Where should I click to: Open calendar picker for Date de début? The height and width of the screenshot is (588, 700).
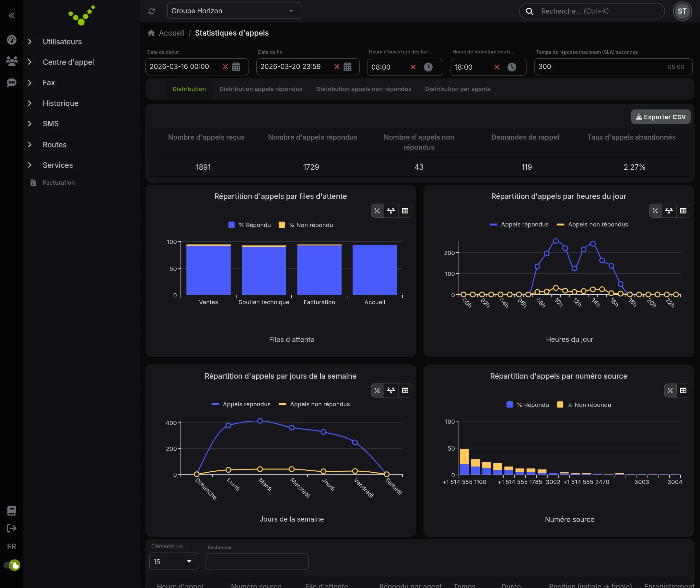(x=236, y=67)
